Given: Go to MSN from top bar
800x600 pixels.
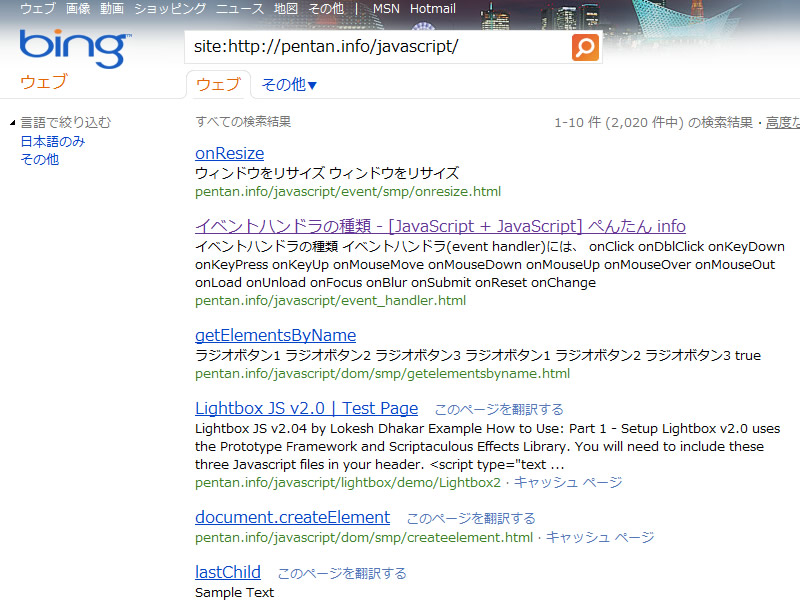Looking at the screenshot, I should click(386, 9).
